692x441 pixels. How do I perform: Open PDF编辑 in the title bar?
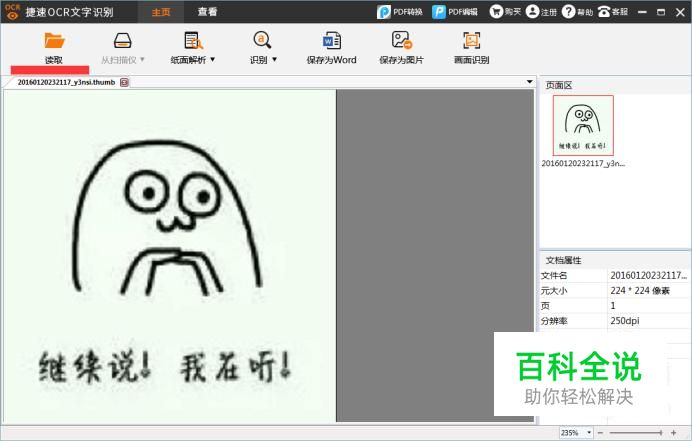[x=455, y=12]
